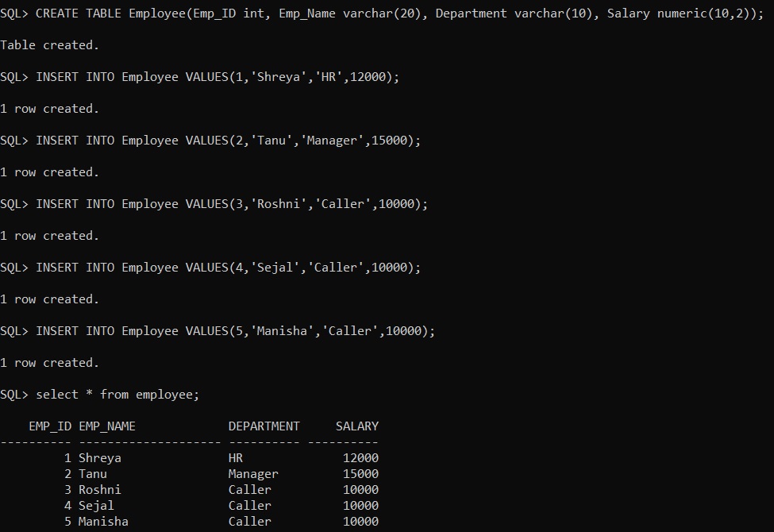Click the INSERT statement for 'Roshni'
This screenshot has width=774, height=532.
[214, 204]
